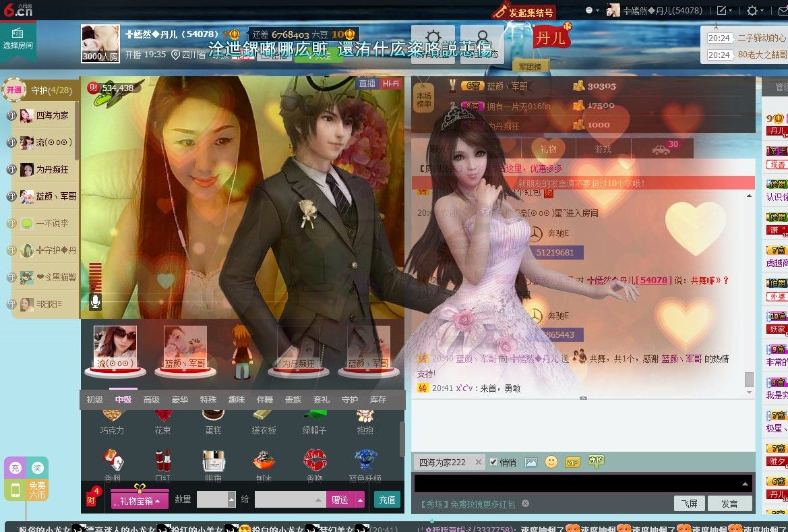Select the 直播 live mode label
Viewport: 788px width, 532px height.
pos(367,84)
